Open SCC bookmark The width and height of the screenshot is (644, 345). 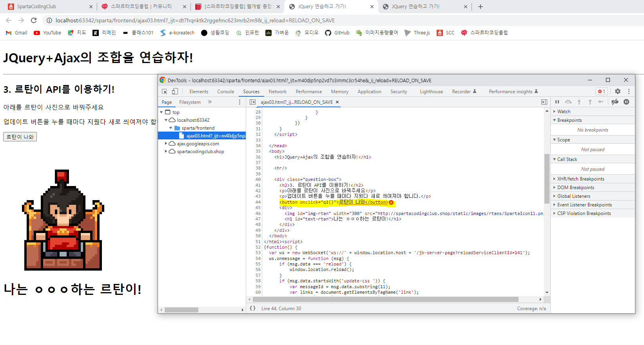click(x=446, y=33)
